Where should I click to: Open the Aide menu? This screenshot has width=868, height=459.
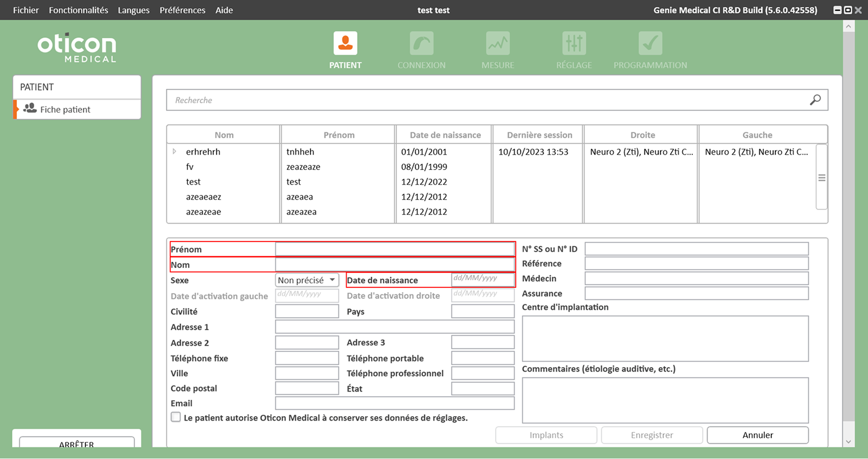pos(224,10)
